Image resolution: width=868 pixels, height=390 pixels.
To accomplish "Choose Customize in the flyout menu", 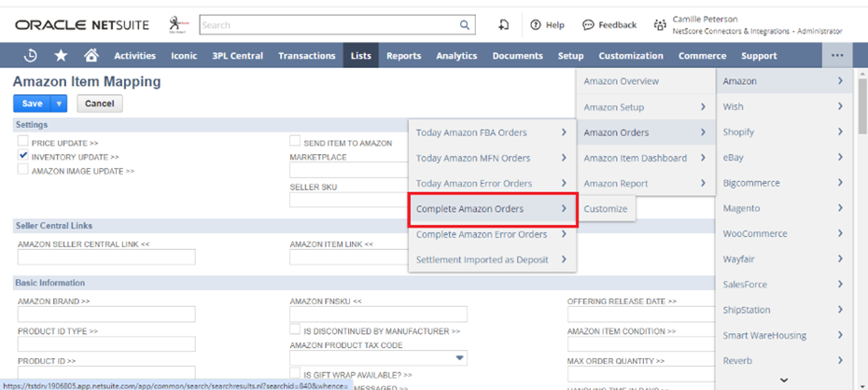I will (x=606, y=209).
